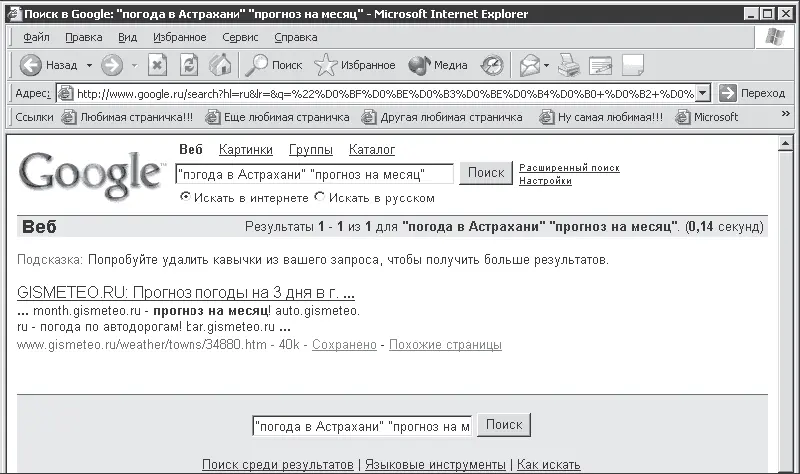Click the Refresh page icon

pos(189,65)
